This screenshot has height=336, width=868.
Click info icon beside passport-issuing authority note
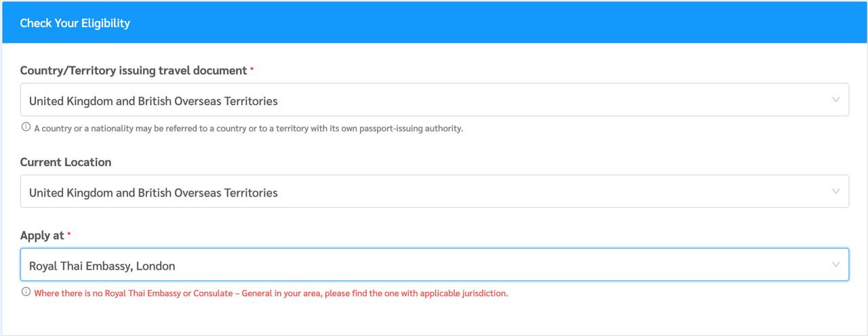[x=26, y=127]
